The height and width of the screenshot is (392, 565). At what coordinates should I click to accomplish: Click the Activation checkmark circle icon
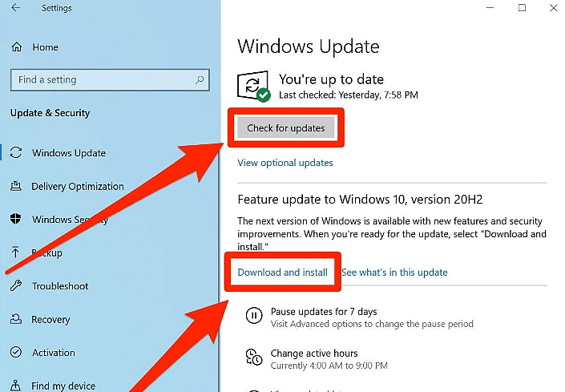pyautogui.click(x=16, y=352)
